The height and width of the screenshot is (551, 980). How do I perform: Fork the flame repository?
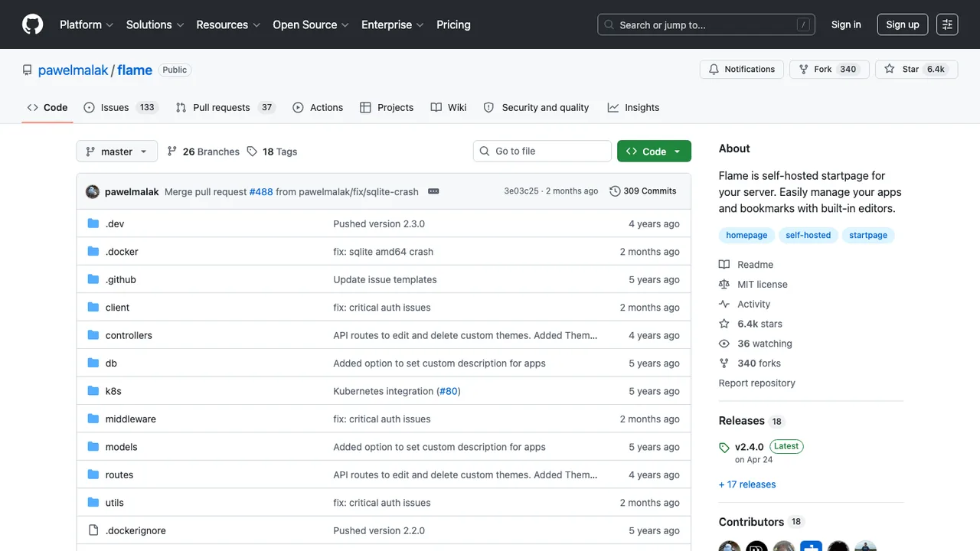point(829,69)
